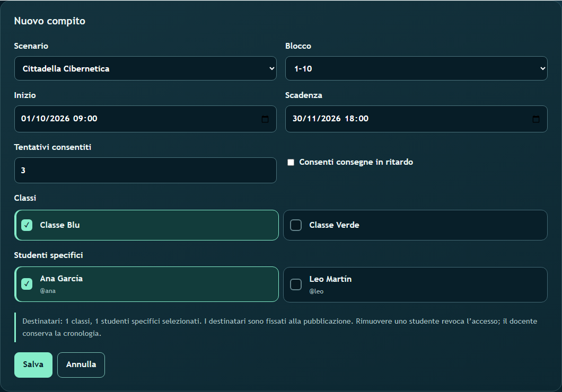The height and width of the screenshot is (392, 562).
Task: Click the Tentativi consentiti label
Action: click(52, 147)
